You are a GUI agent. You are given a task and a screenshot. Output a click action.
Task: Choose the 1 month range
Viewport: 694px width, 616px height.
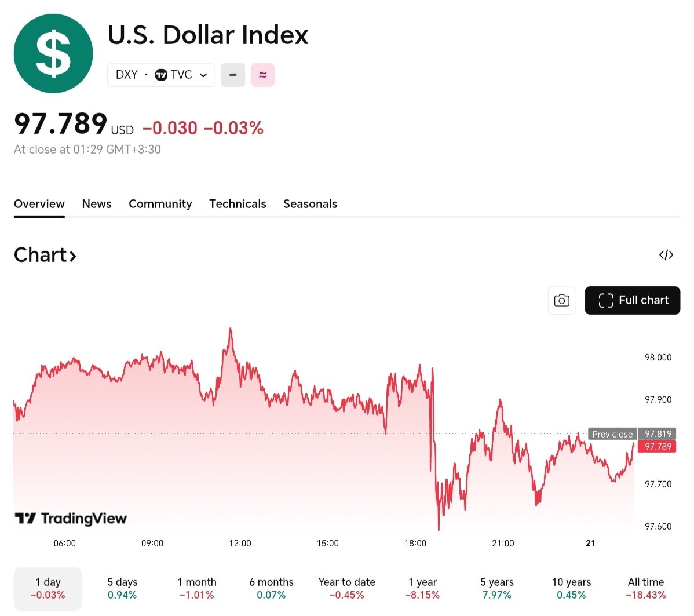pos(196,588)
